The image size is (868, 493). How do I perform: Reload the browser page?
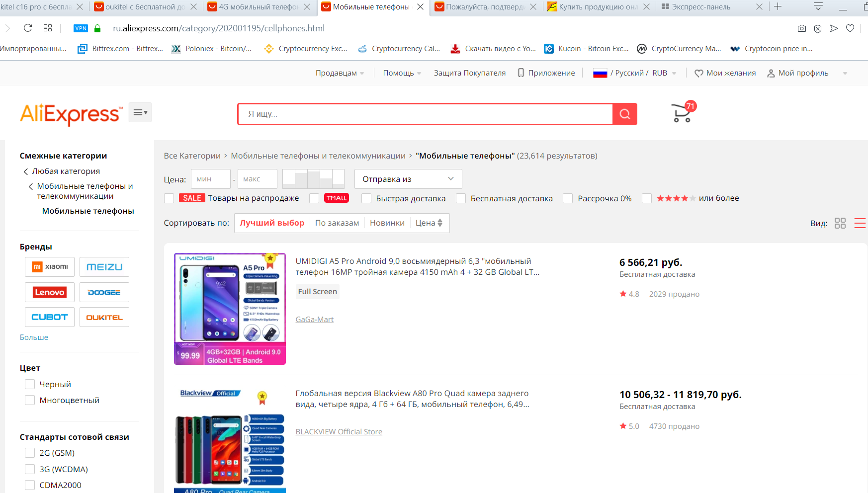click(x=28, y=28)
